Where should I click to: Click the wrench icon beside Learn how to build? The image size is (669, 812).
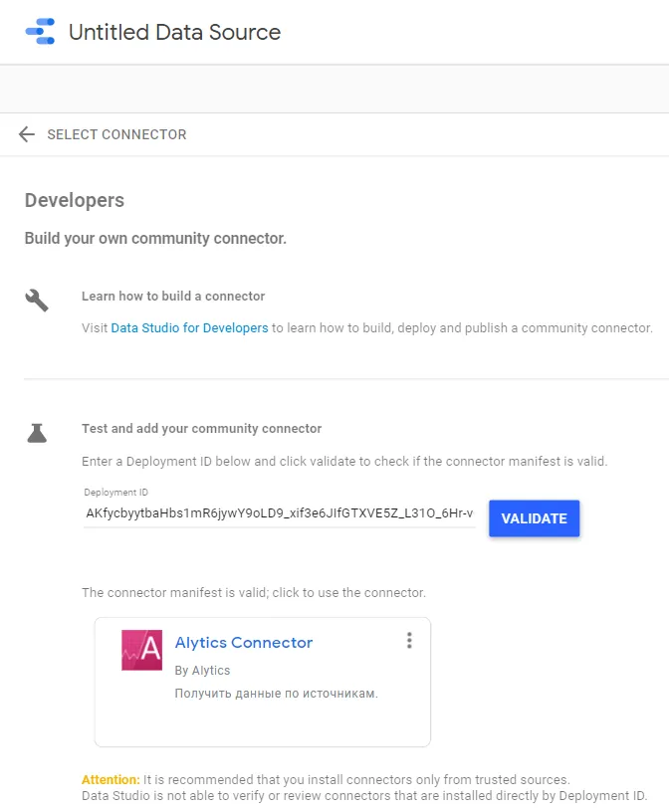click(37, 301)
